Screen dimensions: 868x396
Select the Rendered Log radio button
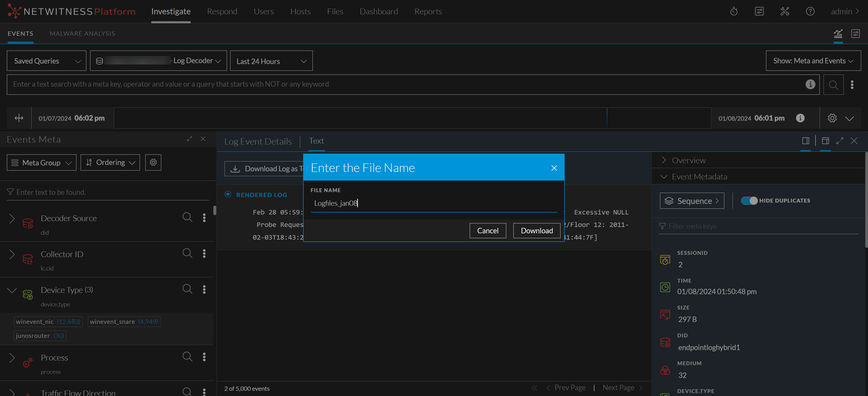(x=228, y=194)
